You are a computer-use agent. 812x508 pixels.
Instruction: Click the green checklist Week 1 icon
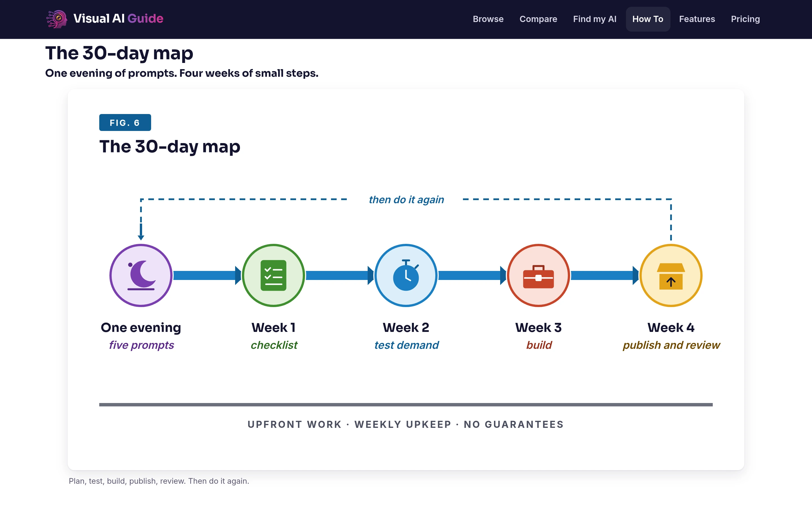(273, 275)
